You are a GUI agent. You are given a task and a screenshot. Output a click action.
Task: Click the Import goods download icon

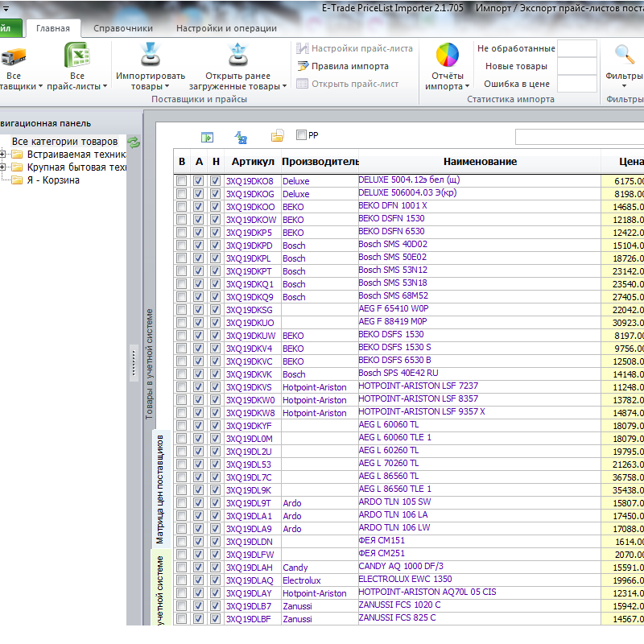[x=151, y=55]
